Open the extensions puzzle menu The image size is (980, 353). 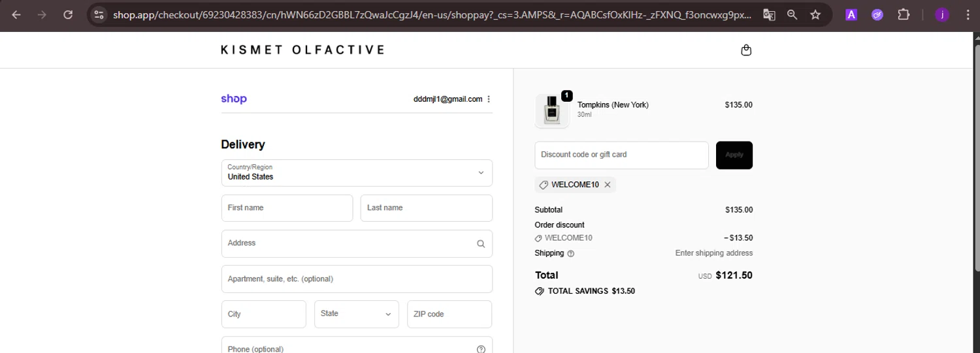(904, 14)
